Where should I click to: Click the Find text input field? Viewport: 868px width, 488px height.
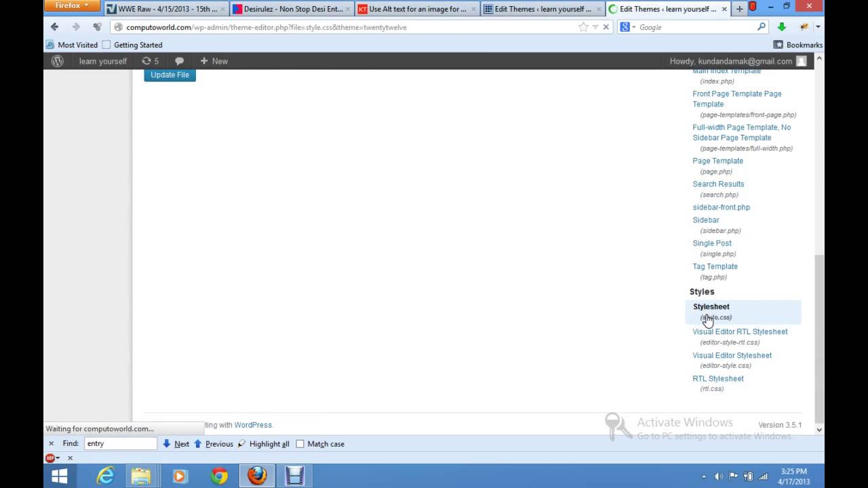click(121, 444)
